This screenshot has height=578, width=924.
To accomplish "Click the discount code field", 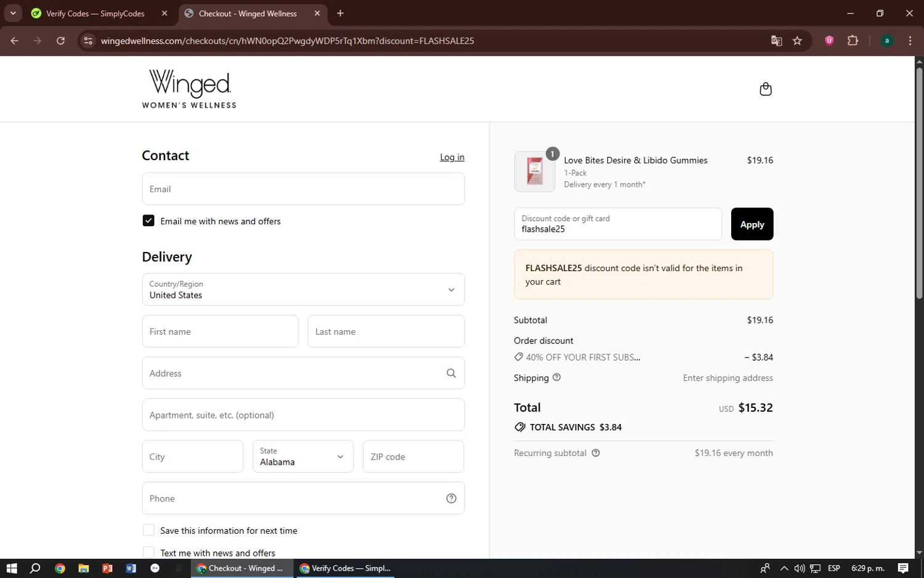I will (618, 224).
